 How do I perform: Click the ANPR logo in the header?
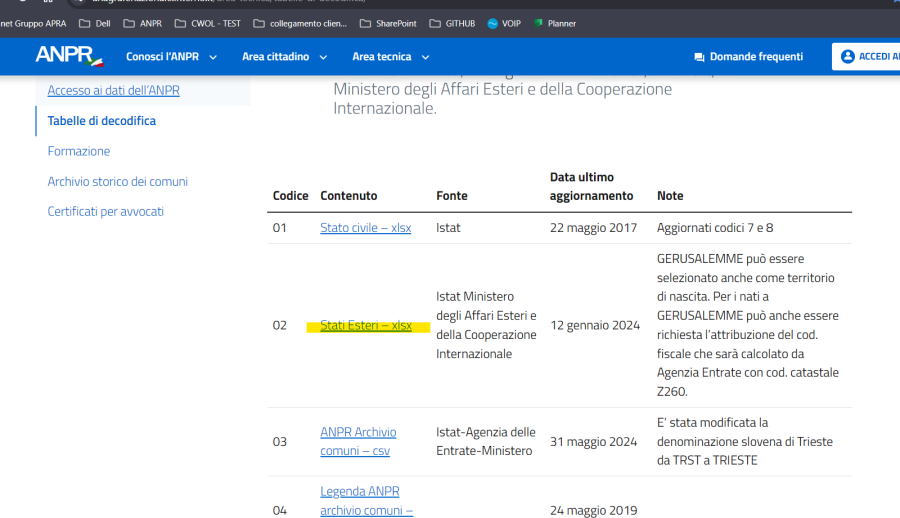(x=68, y=57)
